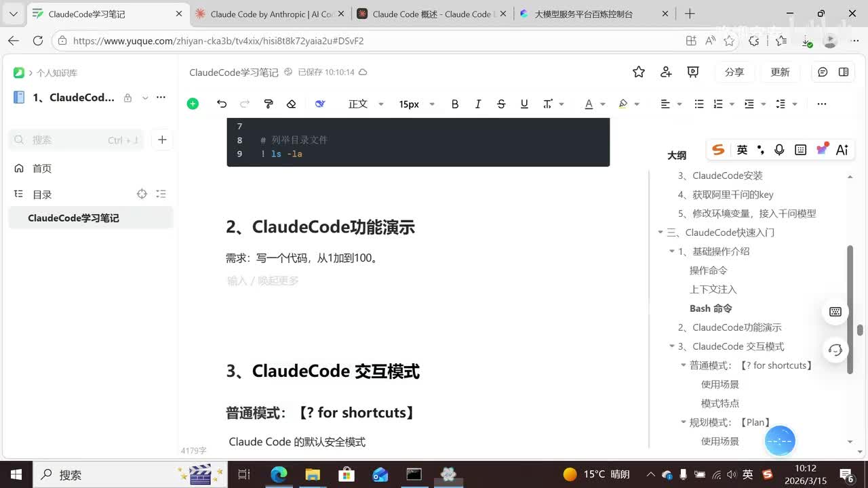Collapse the 3、ClaudeCode 交互模式 outline section
868x488 pixels.
pyautogui.click(x=672, y=346)
